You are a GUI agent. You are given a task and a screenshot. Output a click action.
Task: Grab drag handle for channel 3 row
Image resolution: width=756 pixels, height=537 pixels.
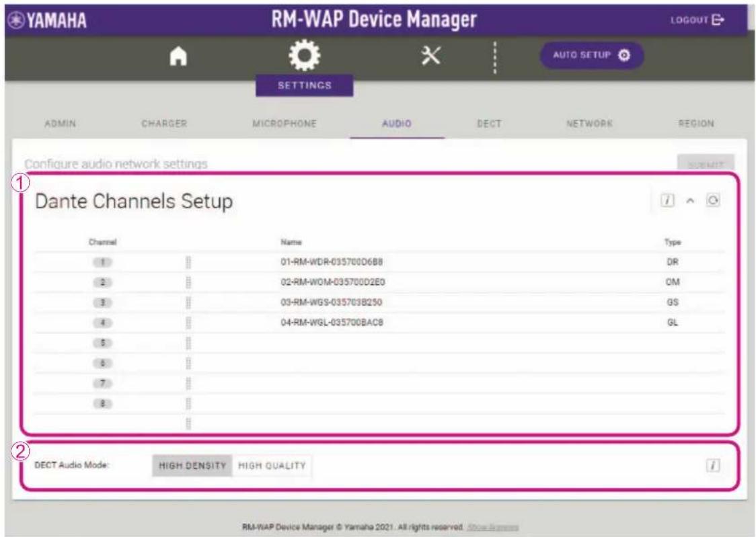click(x=188, y=302)
